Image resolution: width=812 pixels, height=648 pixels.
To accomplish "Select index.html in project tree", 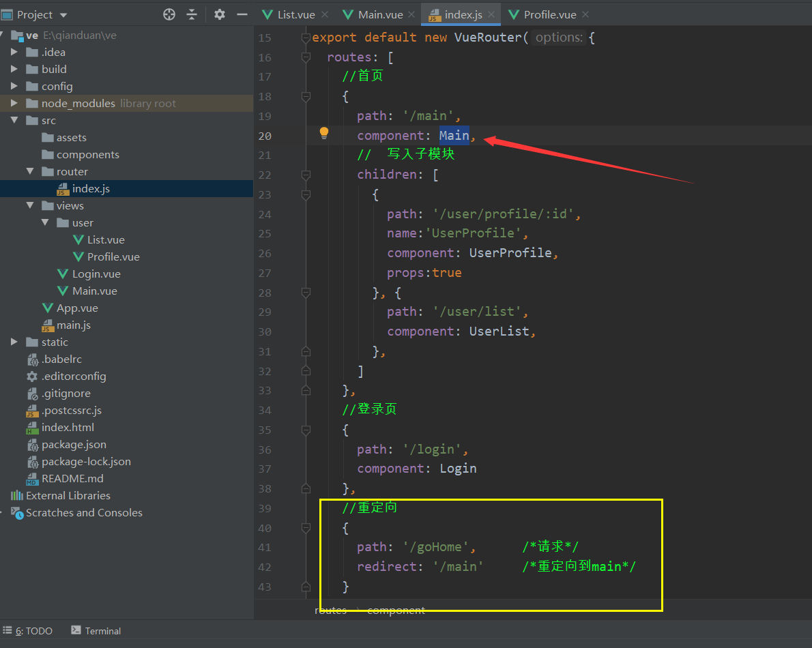I will coord(60,428).
